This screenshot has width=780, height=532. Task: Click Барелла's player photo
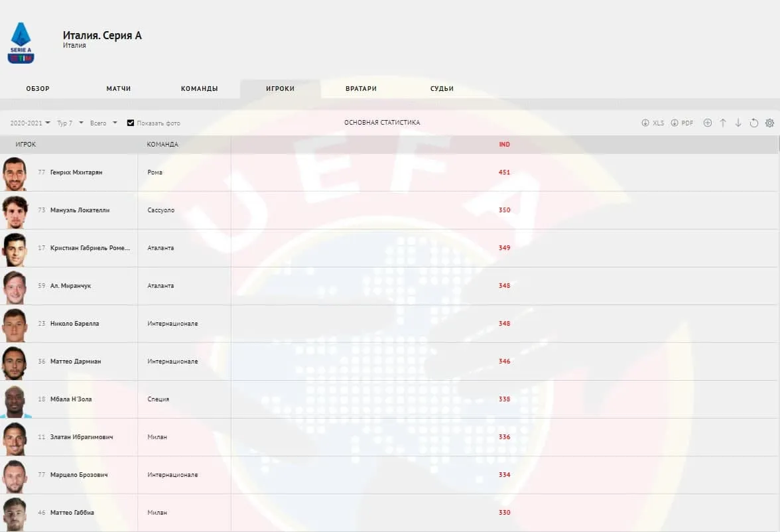15,325
